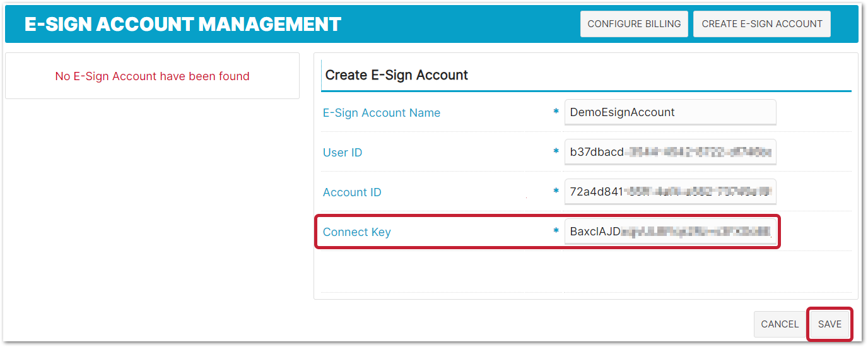The height and width of the screenshot is (347, 868).
Task: Select the Account ID text box
Action: (x=670, y=192)
